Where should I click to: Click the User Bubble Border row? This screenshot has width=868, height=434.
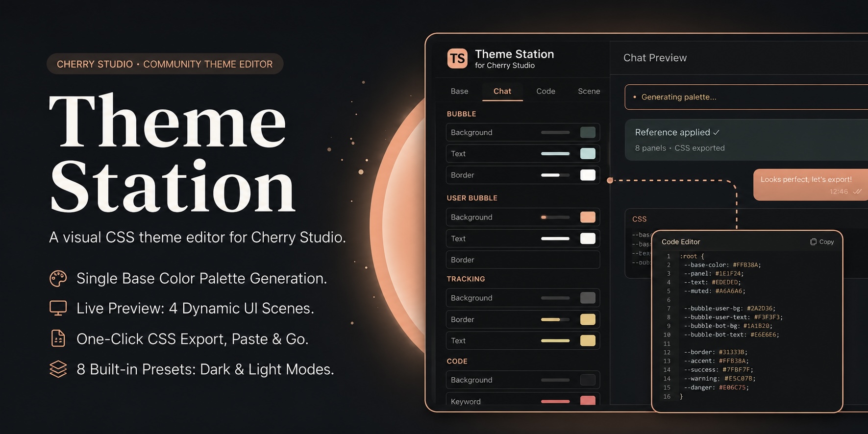[x=523, y=260]
